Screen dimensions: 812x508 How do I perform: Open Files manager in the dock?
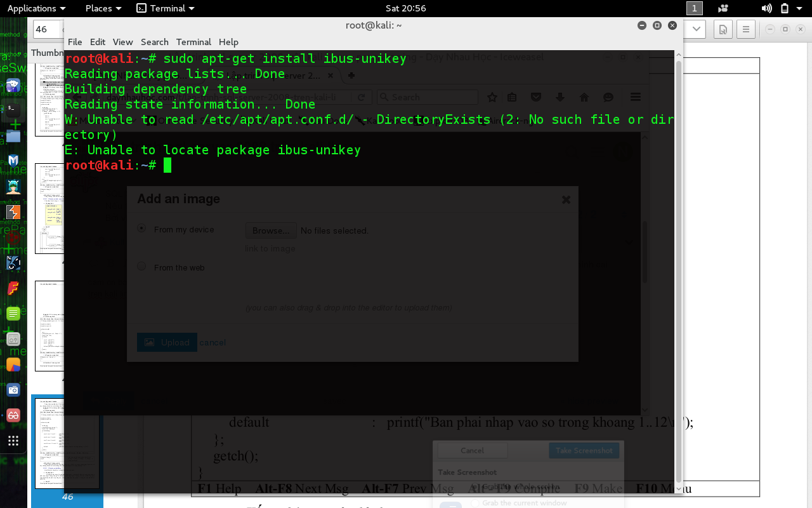(13, 135)
